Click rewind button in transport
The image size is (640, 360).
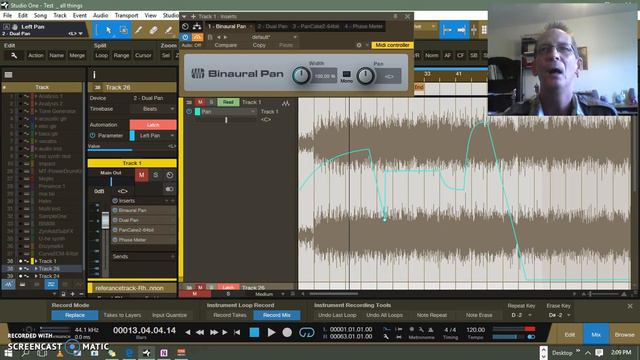pos(200,333)
